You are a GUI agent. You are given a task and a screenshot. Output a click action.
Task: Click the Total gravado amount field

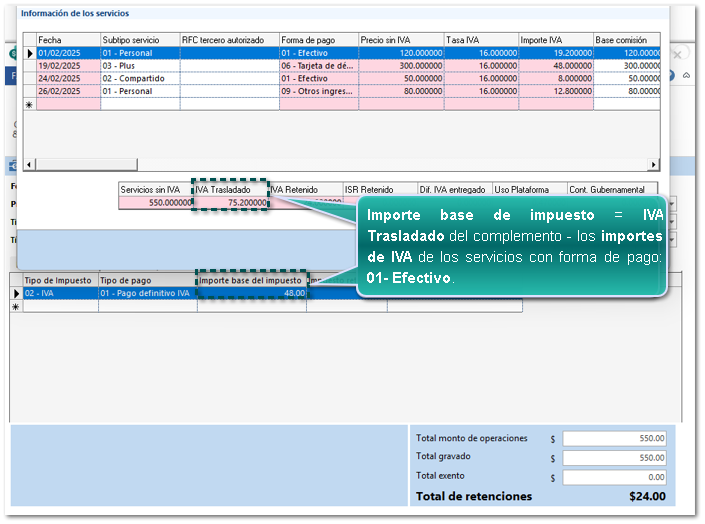(614, 457)
